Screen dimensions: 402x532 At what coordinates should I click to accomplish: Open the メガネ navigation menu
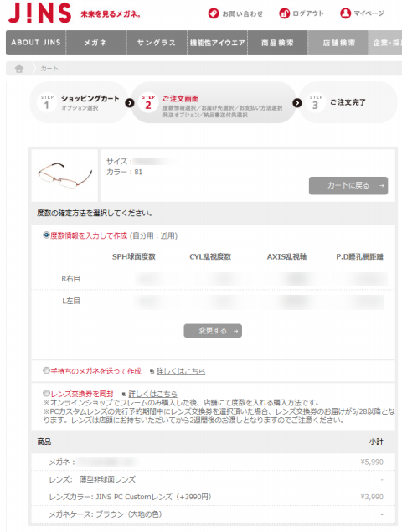(x=96, y=43)
